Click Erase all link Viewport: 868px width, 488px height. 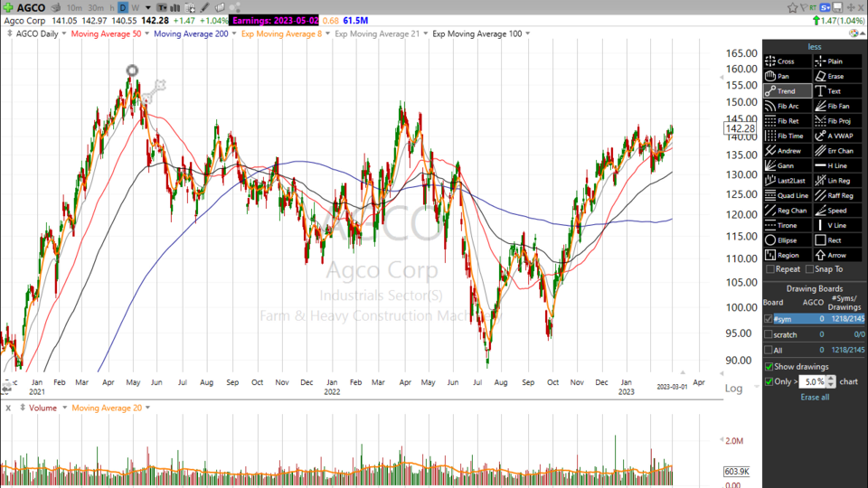click(x=815, y=398)
